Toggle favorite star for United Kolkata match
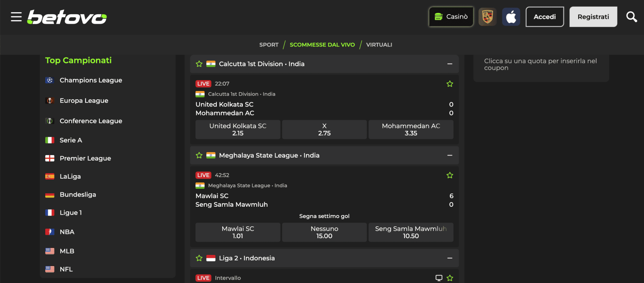The image size is (644, 283). (x=450, y=84)
